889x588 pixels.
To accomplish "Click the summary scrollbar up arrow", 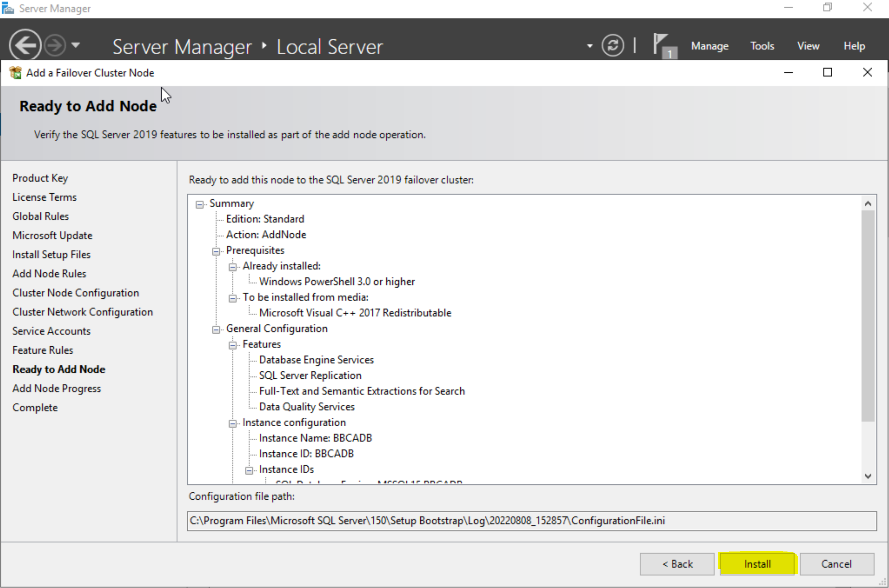I will coord(868,204).
